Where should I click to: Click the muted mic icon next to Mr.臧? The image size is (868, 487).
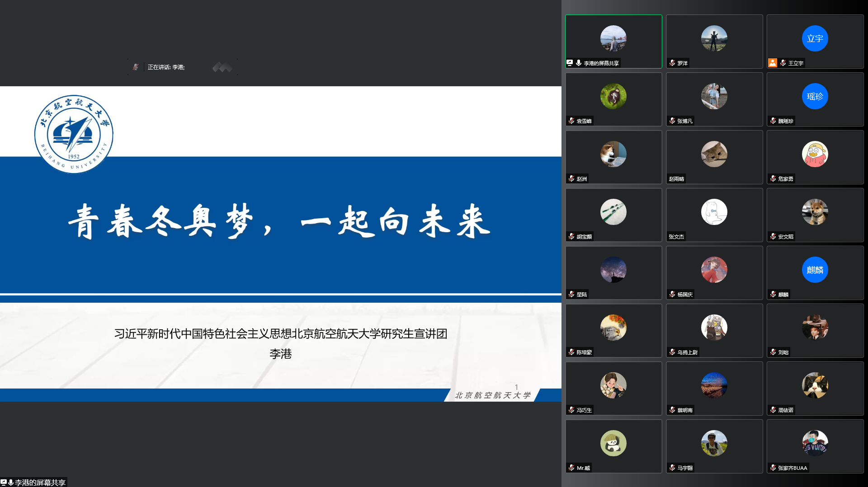[x=571, y=468]
